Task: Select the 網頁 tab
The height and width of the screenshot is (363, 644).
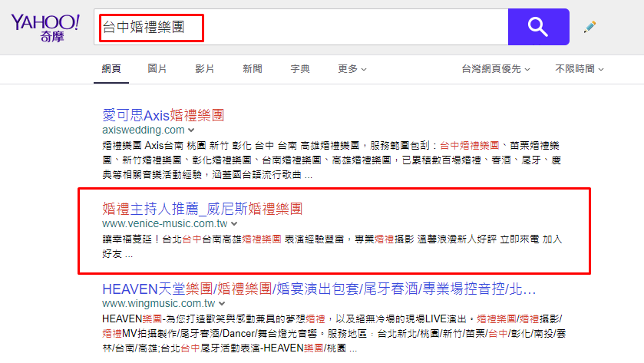Action: 111,69
